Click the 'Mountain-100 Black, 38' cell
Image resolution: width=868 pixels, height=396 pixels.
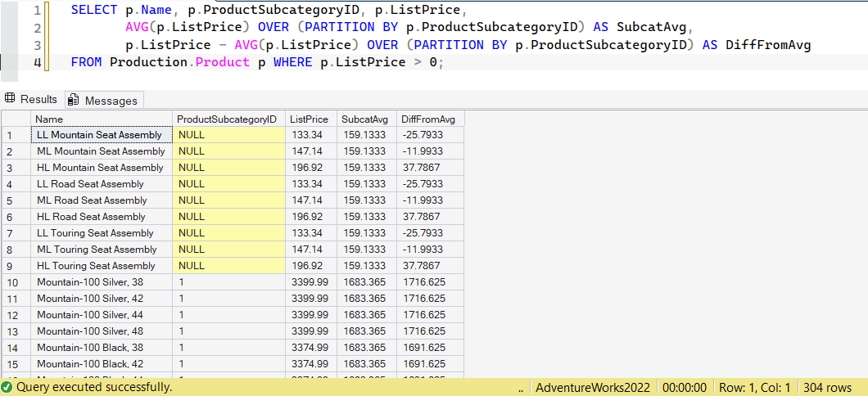coord(102,348)
